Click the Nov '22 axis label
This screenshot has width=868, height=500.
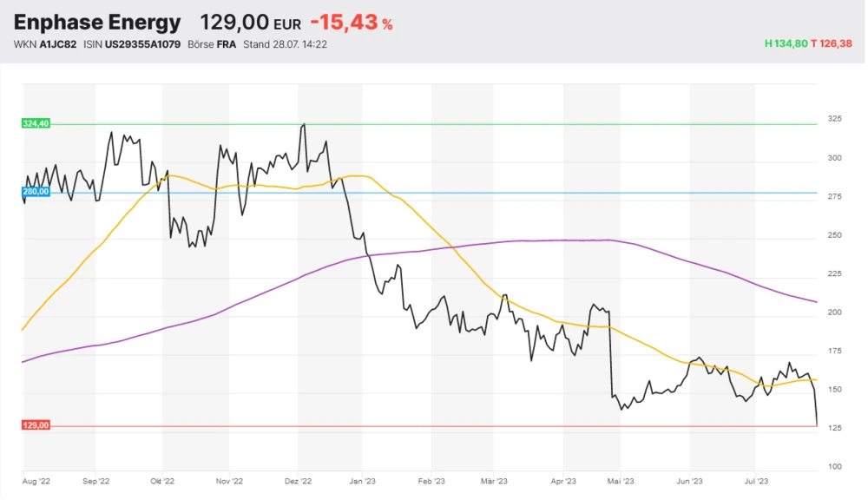click(x=228, y=479)
